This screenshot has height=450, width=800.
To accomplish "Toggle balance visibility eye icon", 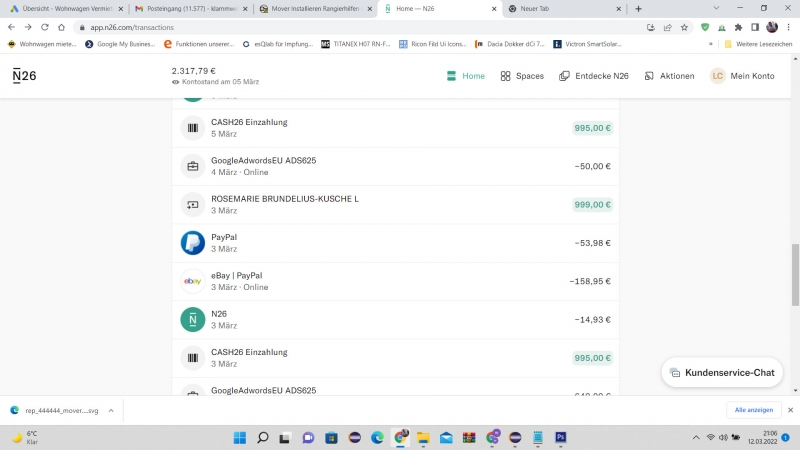I will [176, 82].
